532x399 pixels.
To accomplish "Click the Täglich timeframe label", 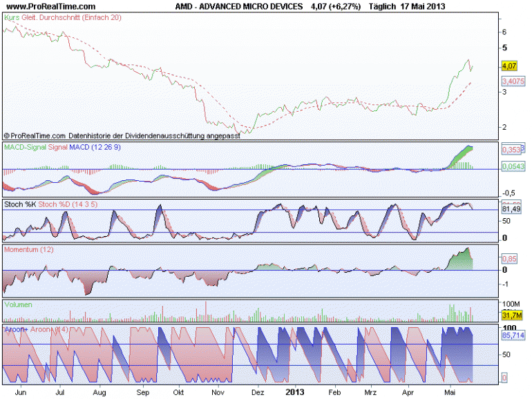I will click(382, 6).
